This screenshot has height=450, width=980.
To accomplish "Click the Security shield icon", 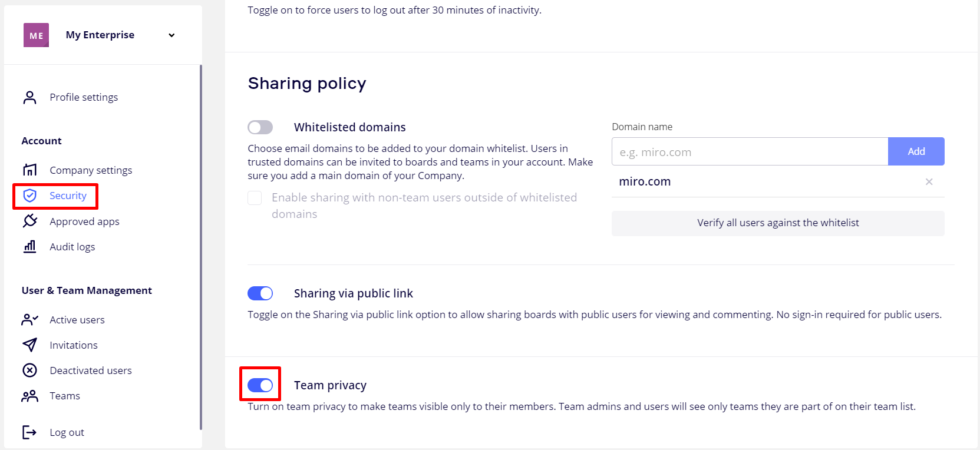I will pyautogui.click(x=29, y=196).
